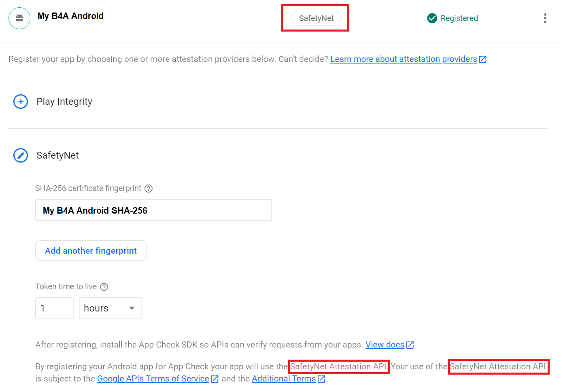Viewport: 563px width, 392px height.
Task: Click the green Registered checkmark icon
Action: coord(432,18)
